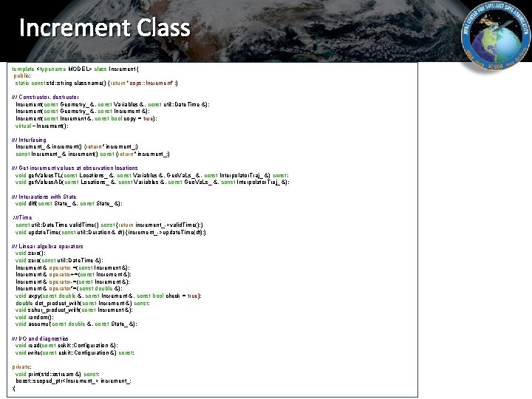Select the "void updateTime" declaration line

click(x=111, y=233)
